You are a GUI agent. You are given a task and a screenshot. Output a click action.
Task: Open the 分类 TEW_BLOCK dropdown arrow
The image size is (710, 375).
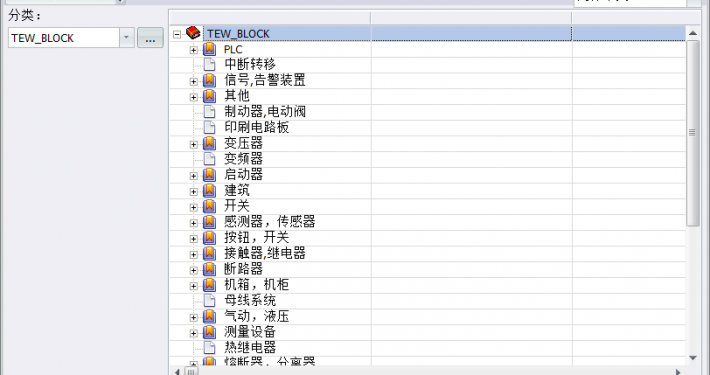[x=127, y=38]
